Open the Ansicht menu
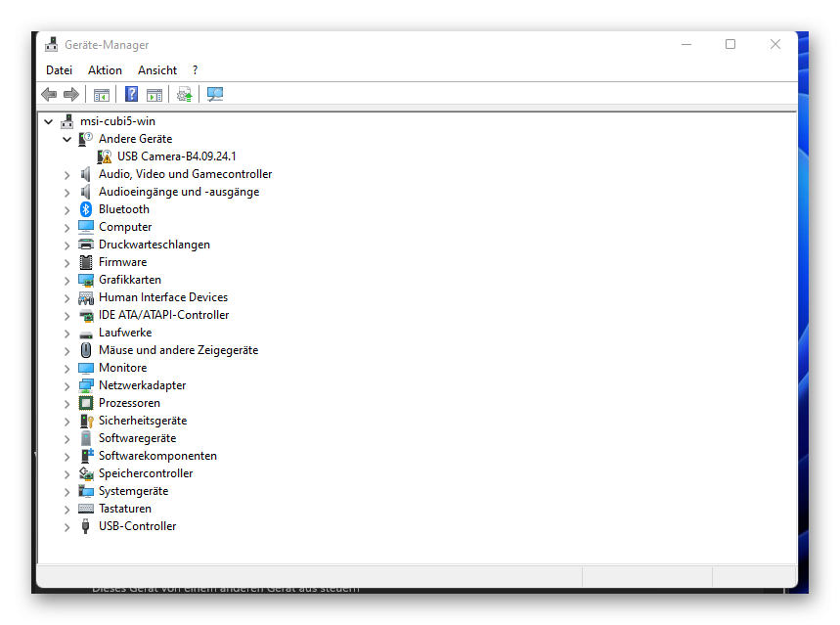840x625 pixels. tap(157, 70)
